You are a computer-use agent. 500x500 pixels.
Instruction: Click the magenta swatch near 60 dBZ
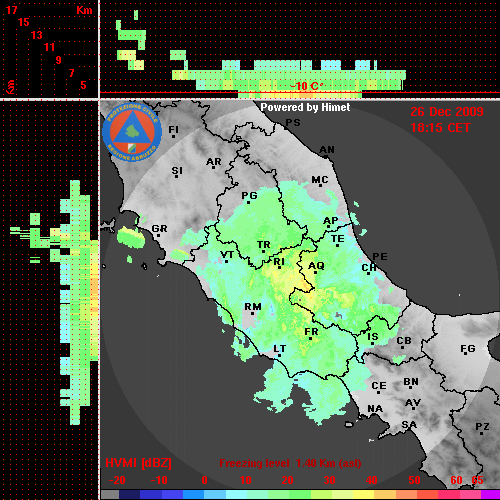[449, 494]
